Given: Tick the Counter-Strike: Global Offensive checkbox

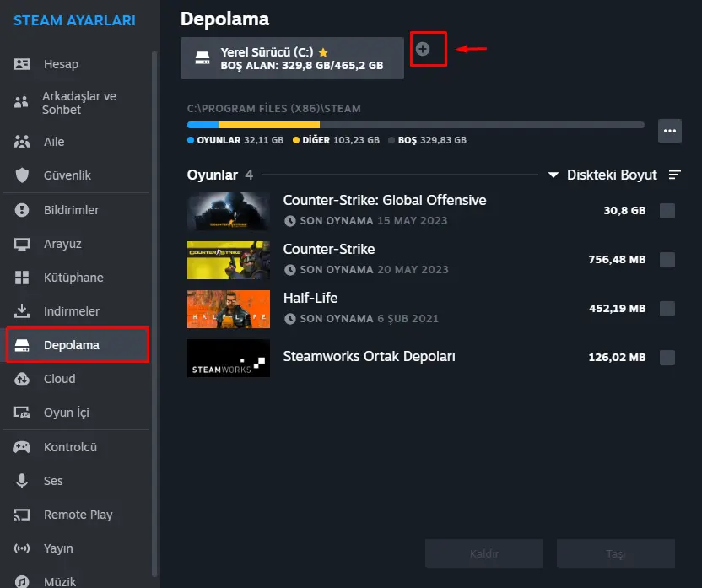Looking at the screenshot, I should (667, 210).
